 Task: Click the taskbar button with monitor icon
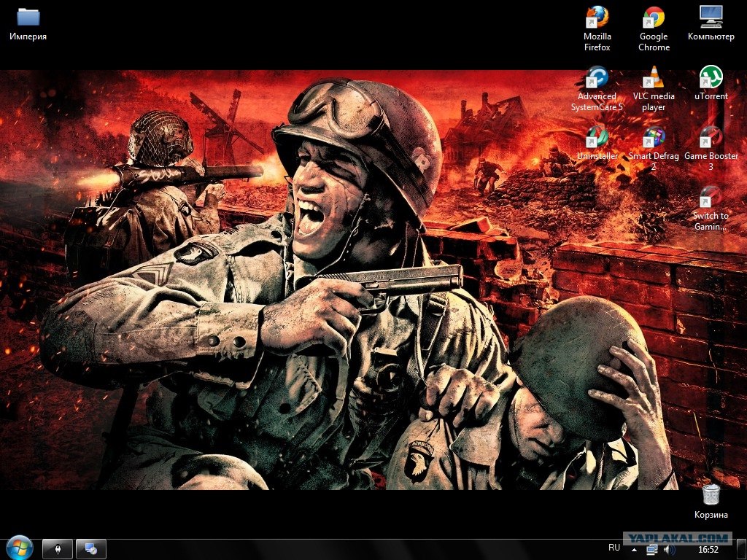[x=91, y=549]
